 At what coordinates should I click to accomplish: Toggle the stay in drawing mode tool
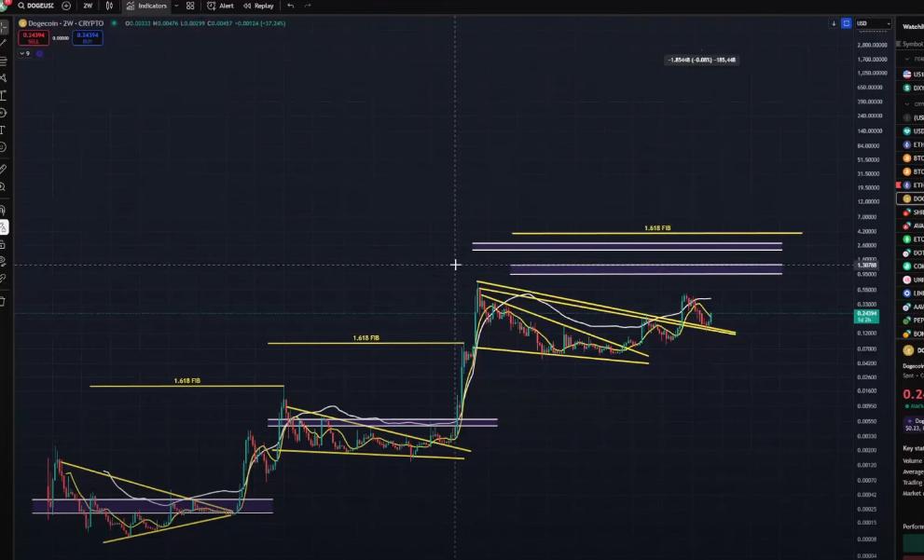4,226
